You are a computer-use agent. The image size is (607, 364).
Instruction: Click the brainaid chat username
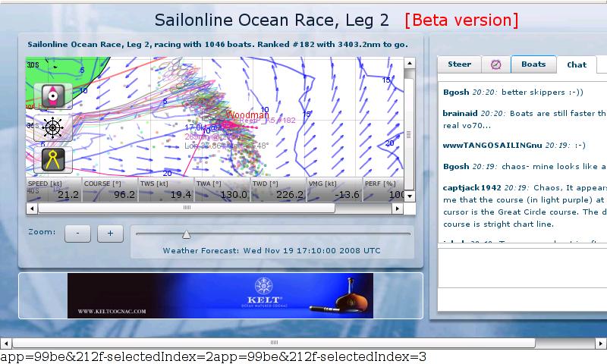(460, 113)
